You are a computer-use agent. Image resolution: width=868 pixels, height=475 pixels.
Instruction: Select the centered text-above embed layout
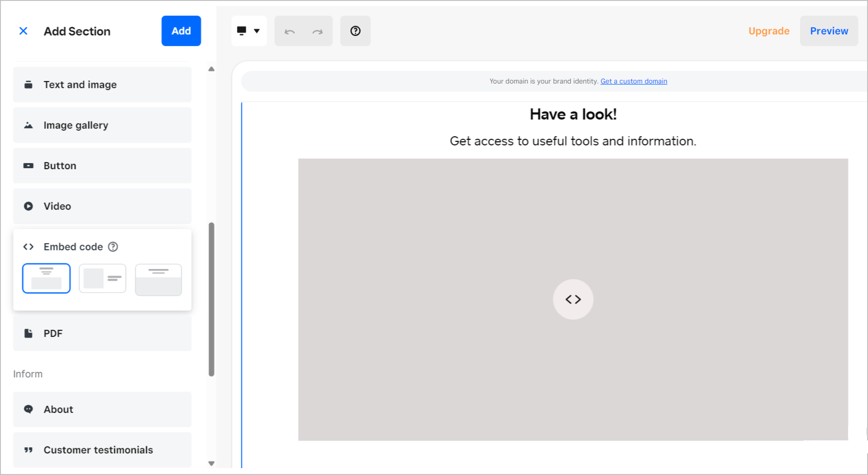[46, 278]
